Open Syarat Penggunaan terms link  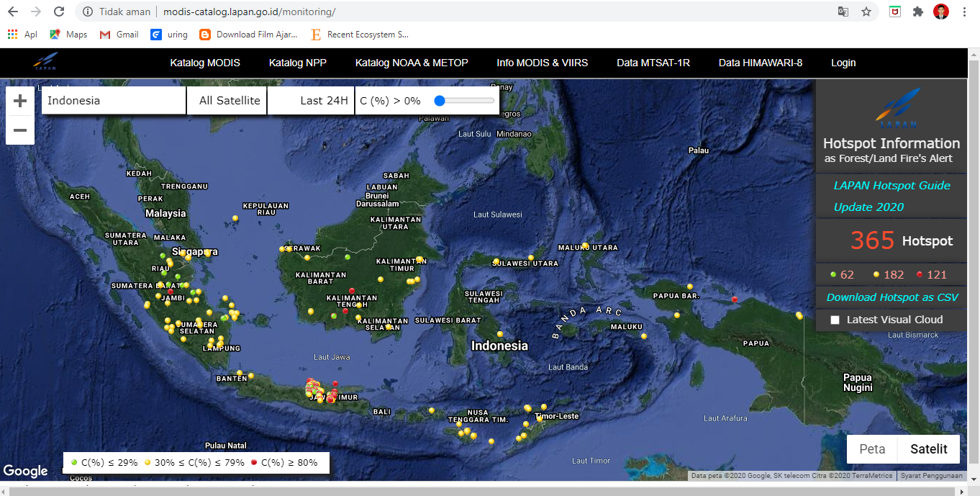[x=933, y=476]
